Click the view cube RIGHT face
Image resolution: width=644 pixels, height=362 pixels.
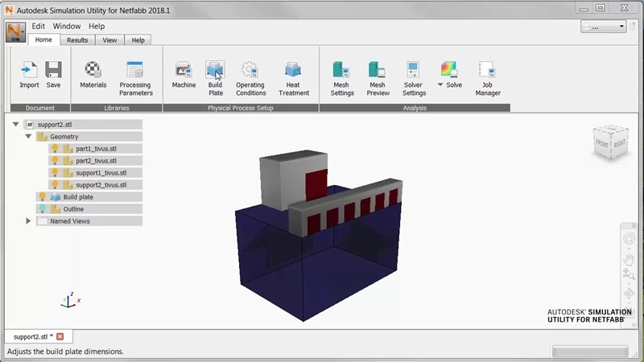[619, 144]
